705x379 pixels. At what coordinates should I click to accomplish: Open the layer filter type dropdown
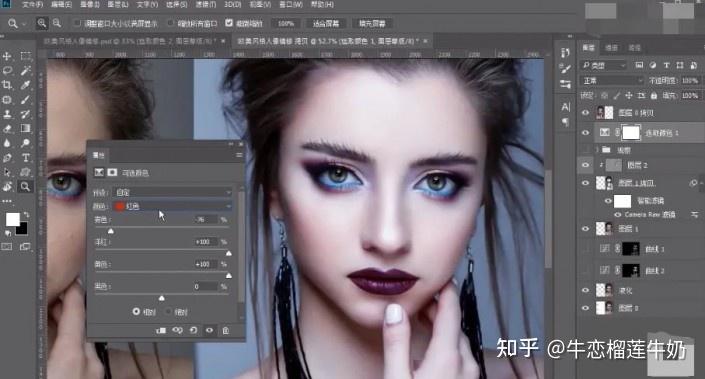click(603, 65)
